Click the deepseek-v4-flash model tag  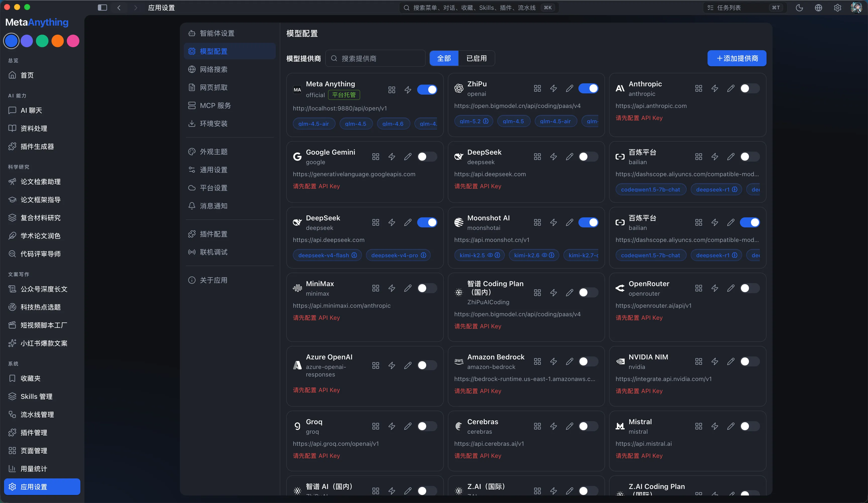point(327,255)
